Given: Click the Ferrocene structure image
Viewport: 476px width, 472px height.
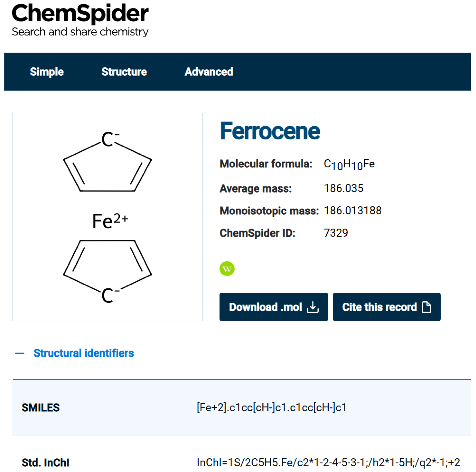Looking at the screenshot, I should coord(107,217).
